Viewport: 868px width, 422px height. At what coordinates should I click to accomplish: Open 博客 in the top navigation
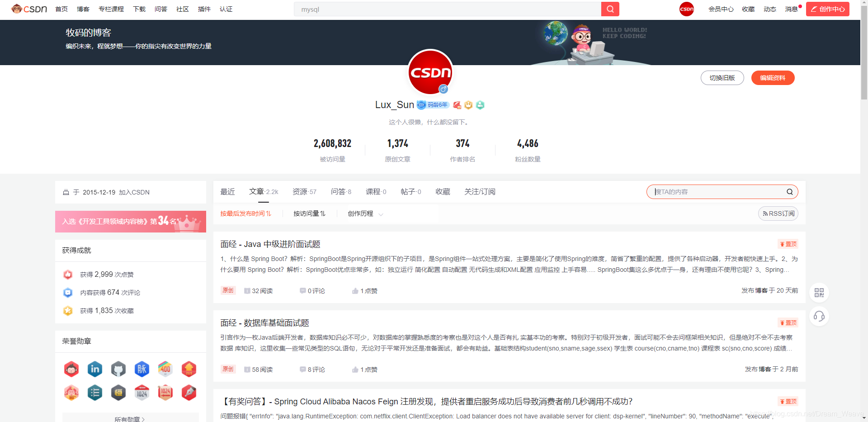click(x=83, y=9)
